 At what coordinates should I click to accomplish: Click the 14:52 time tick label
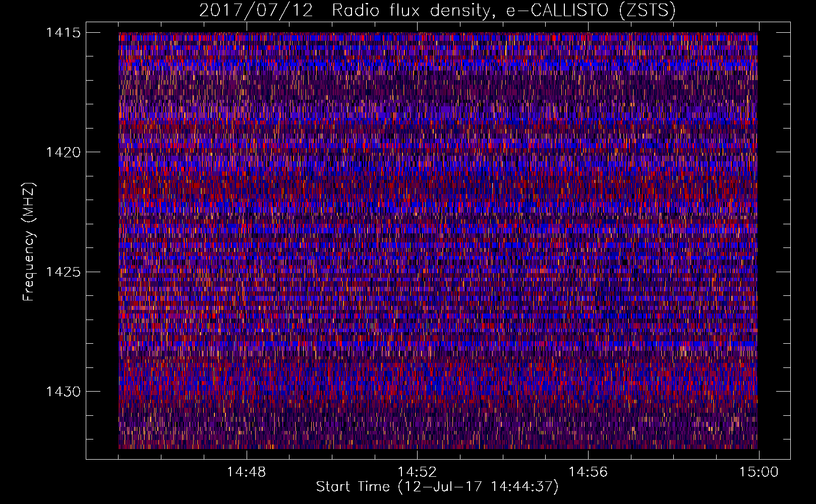tap(417, 472)
